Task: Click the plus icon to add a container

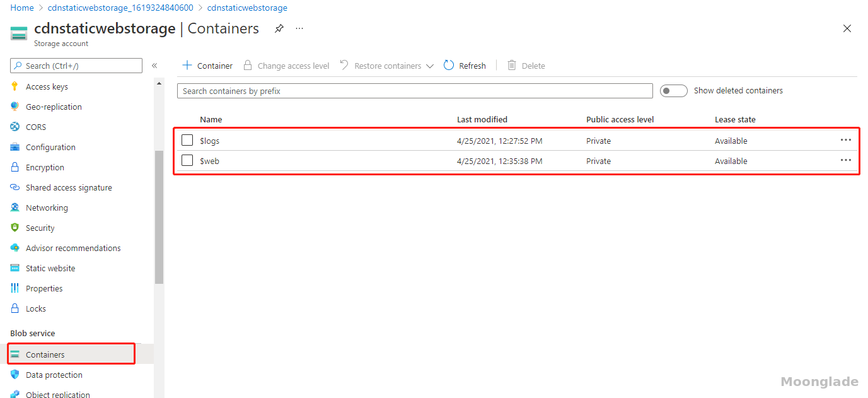Action: click(x=187, y=65)
